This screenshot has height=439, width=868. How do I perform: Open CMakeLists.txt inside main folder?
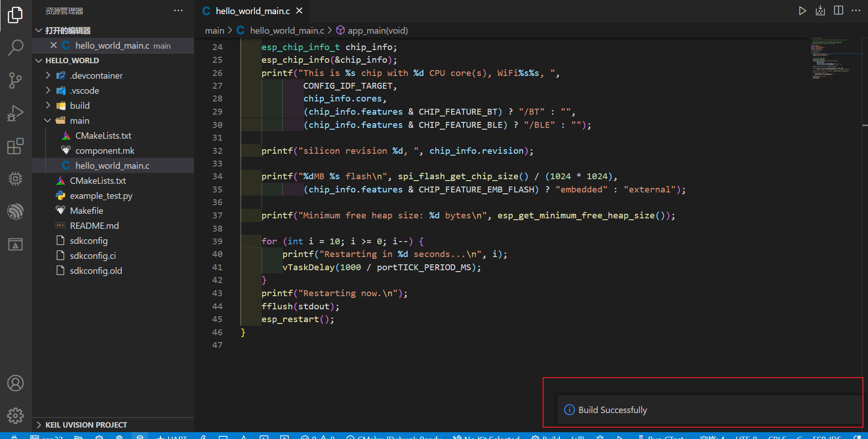tap(113, 136)
